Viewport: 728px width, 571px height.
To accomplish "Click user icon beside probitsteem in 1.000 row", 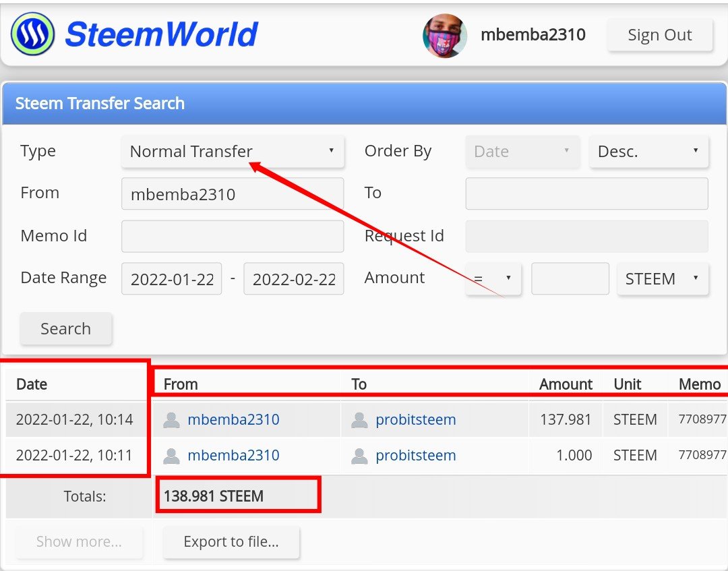I will pos(359,456).
